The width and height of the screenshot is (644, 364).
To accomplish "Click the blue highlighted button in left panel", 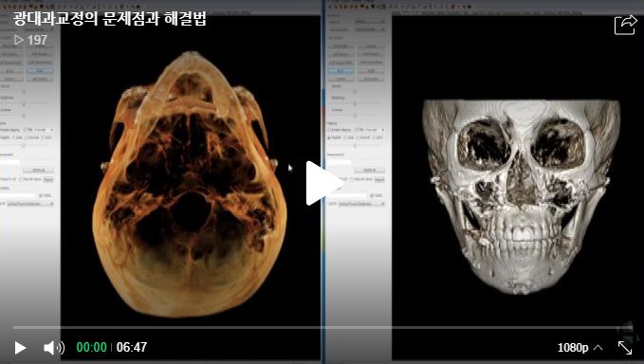I will click(40, 71).
